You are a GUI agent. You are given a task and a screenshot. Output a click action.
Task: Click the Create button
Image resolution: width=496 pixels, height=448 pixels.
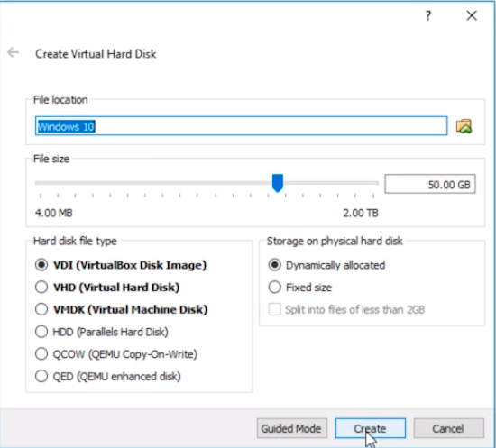point(371,428)
